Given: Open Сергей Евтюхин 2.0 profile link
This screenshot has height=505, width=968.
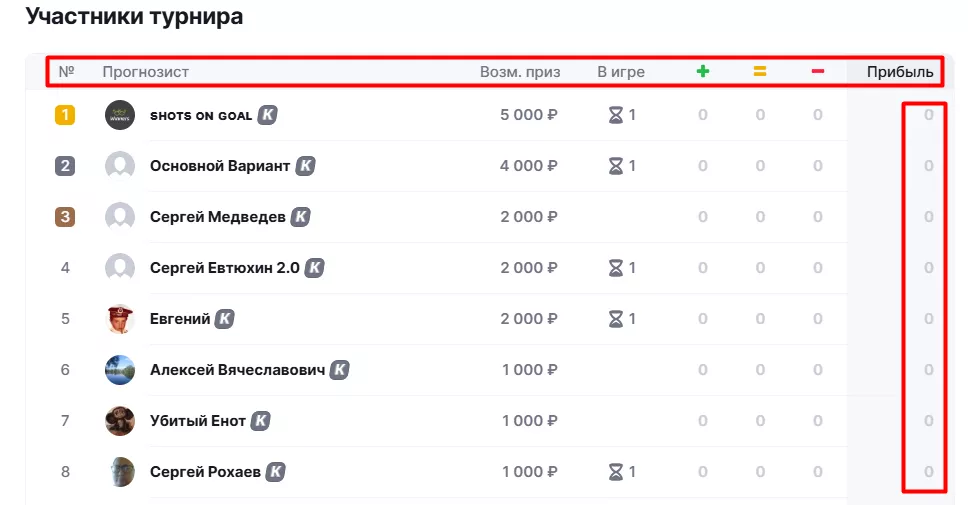Looking at the screenshot, I should pyautogui.click(x=225, y=268).
